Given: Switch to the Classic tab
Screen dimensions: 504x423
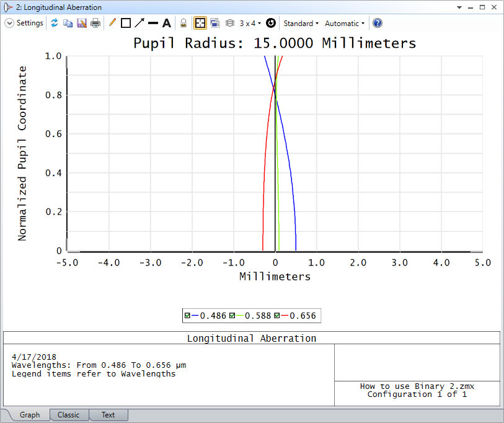Looking at the screenshot, I should point(68,415).
